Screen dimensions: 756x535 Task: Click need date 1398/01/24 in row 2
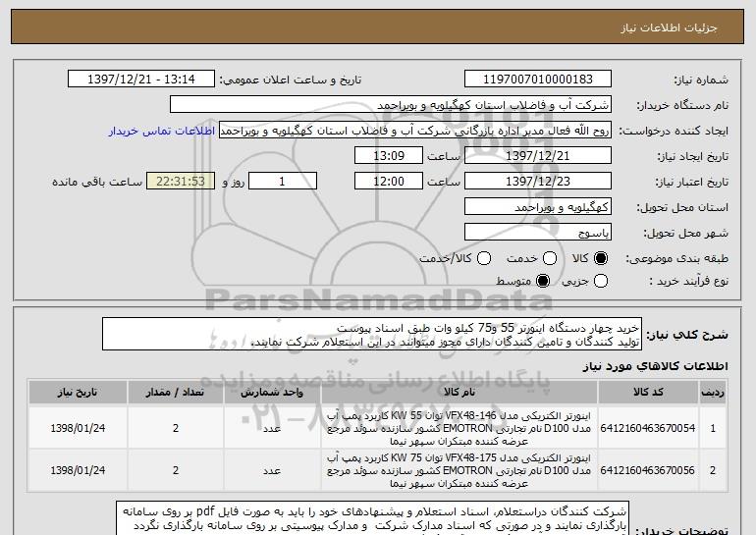tap(78, 470)
